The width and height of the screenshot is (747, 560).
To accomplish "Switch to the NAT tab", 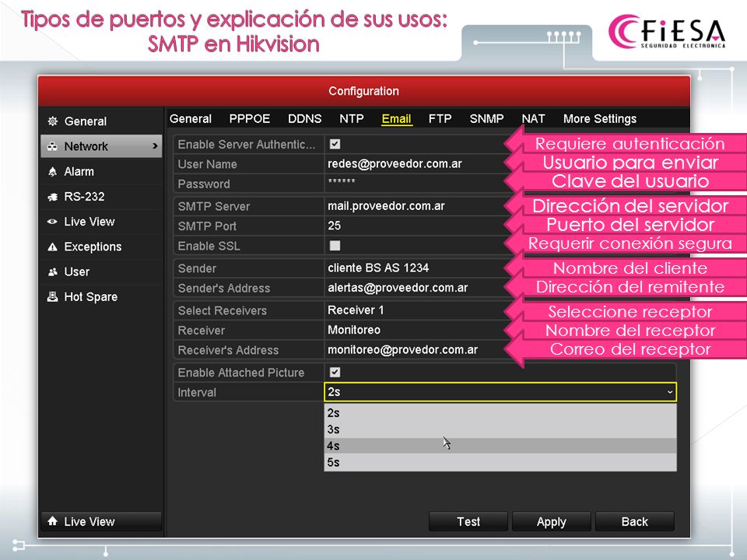I will pos(533,118).
